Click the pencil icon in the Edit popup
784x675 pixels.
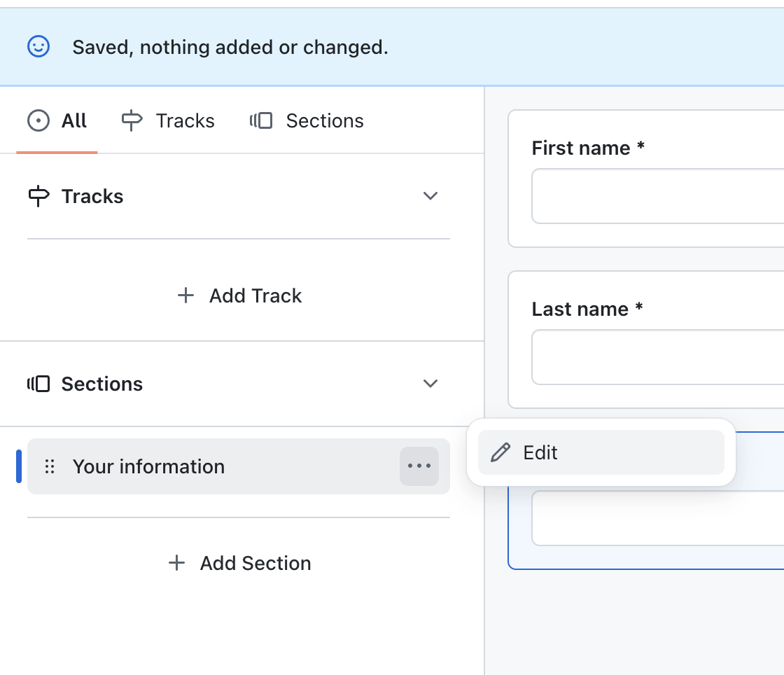pos(500,452)
